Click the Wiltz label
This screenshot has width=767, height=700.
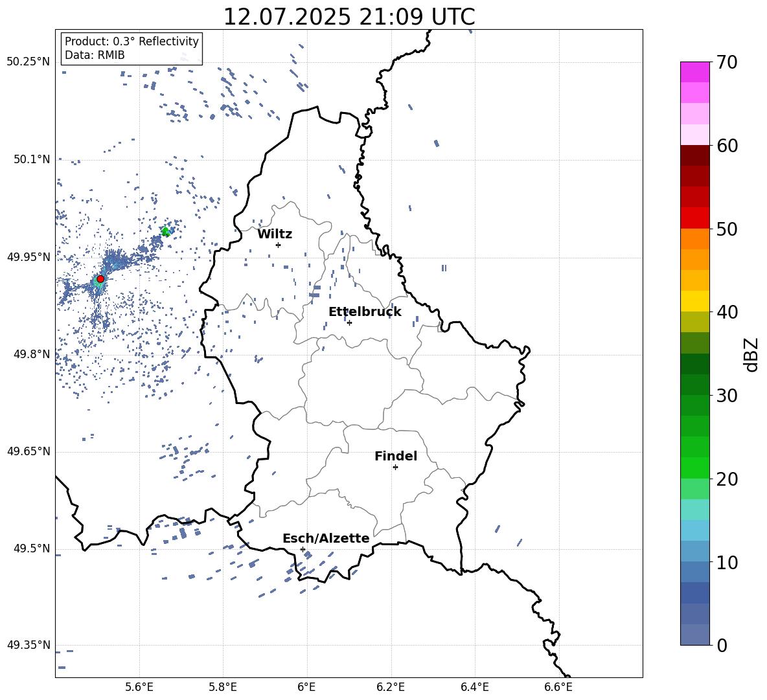(275, 234)
